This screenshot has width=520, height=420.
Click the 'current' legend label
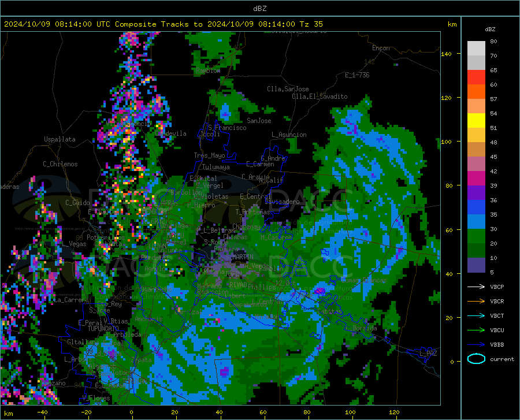502,359
